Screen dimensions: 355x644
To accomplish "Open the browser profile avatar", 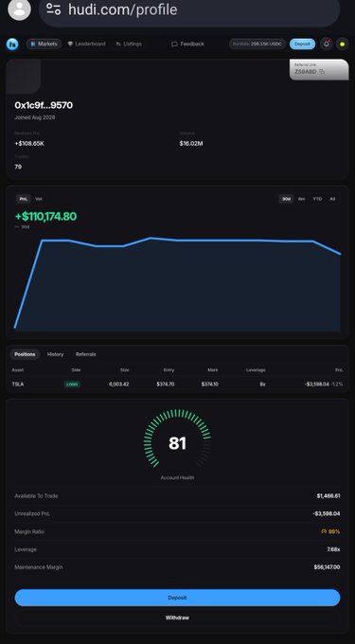I will (19, 9).
